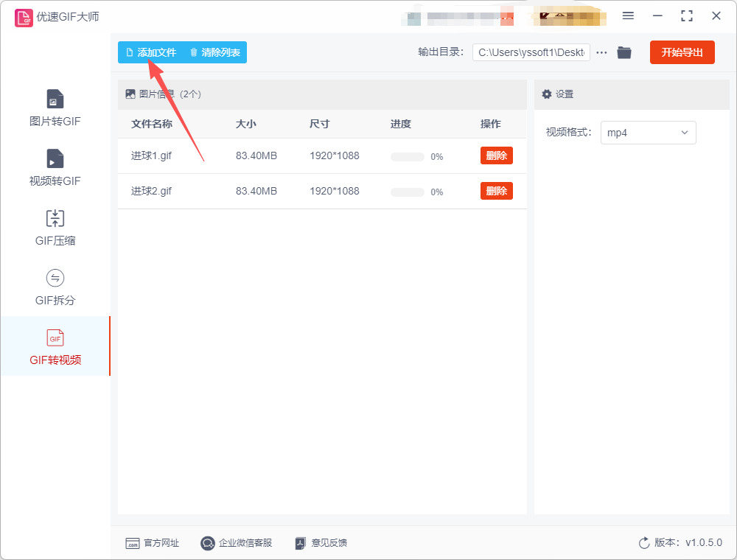
Task: Open the 意见反馈 link
Action: pyautogui.click(x=321, y=542)
